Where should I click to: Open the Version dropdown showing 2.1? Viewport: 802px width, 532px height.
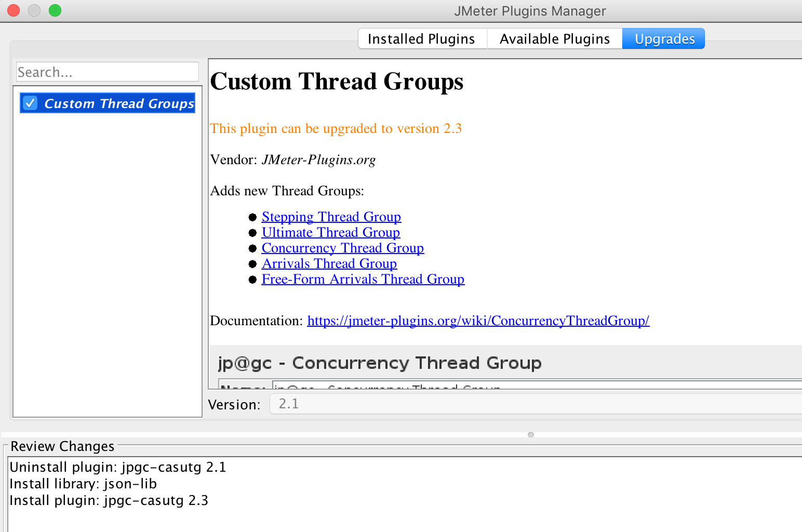click(536, 404)
